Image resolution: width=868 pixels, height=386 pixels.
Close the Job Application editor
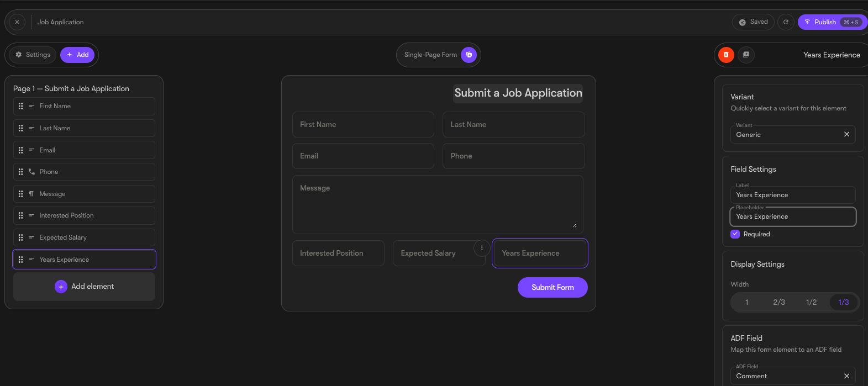(17, 22)
